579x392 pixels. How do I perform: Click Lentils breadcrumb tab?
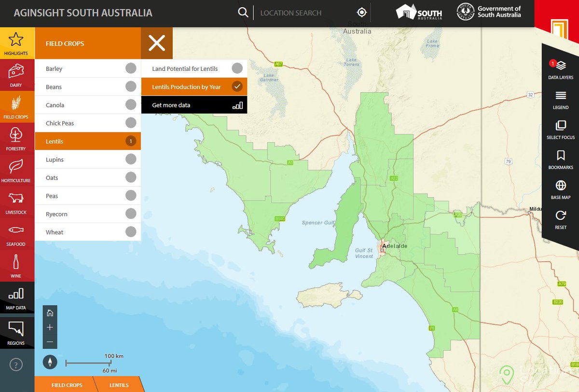(x=119, y=385)
